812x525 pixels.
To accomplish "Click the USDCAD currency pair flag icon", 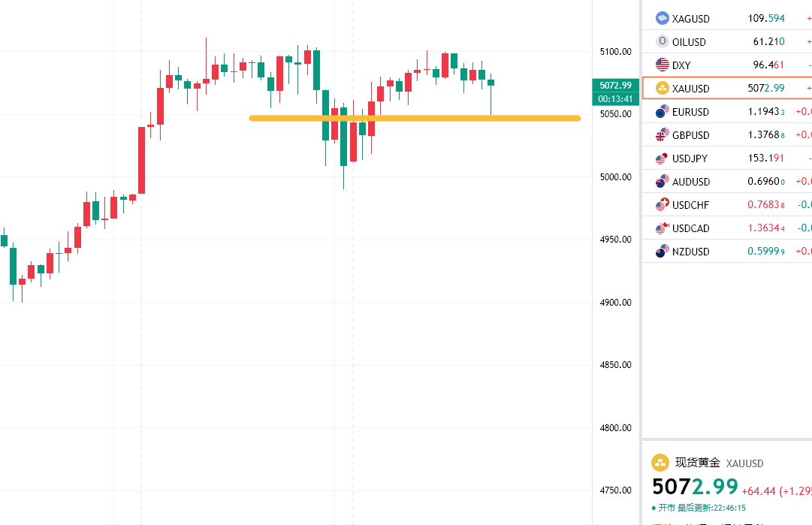I will tap(662, 228).
